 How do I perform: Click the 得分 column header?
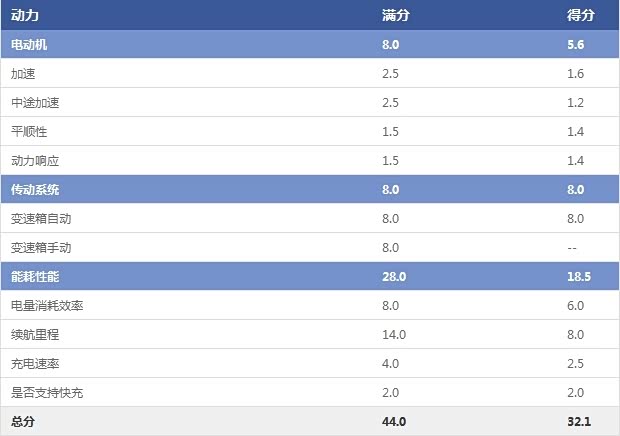click(580, 16)
